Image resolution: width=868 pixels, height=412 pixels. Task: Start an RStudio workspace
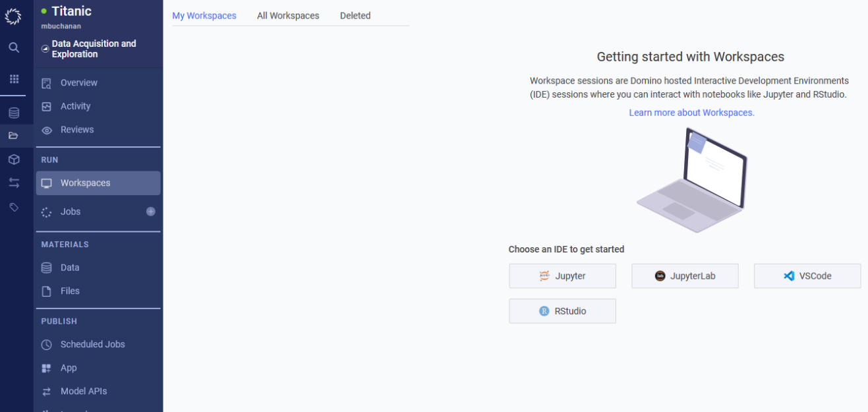562,311
